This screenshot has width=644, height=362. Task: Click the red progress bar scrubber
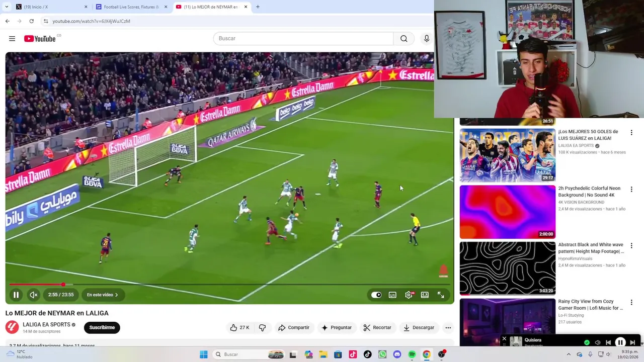click(x=63, y=285)
